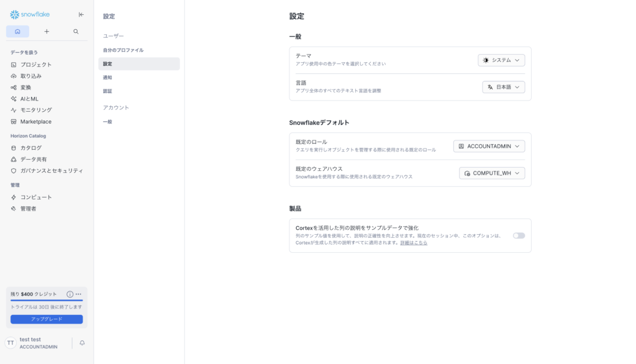Click the Home icon button
Screen dimensions: 636x364
(x=17, y=32)
